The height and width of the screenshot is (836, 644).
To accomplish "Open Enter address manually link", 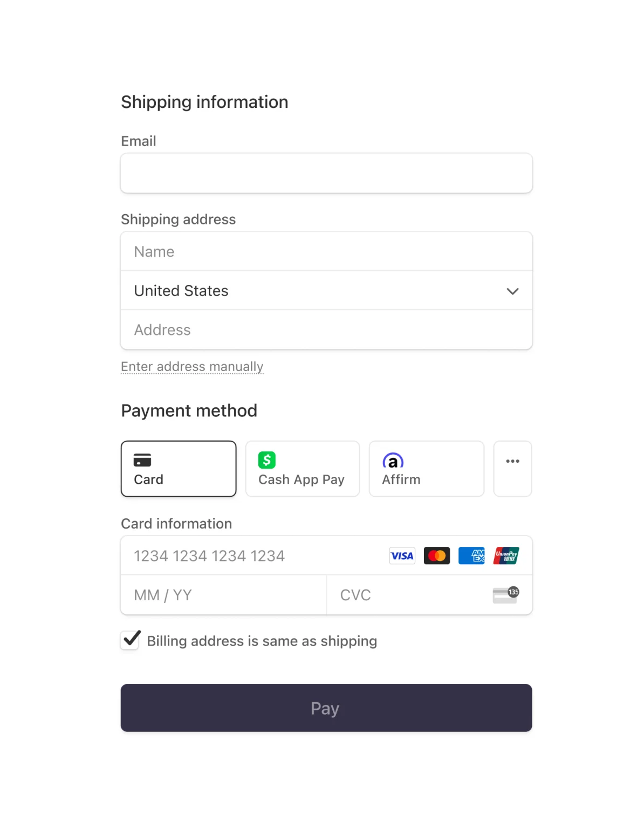I will 192,366.
